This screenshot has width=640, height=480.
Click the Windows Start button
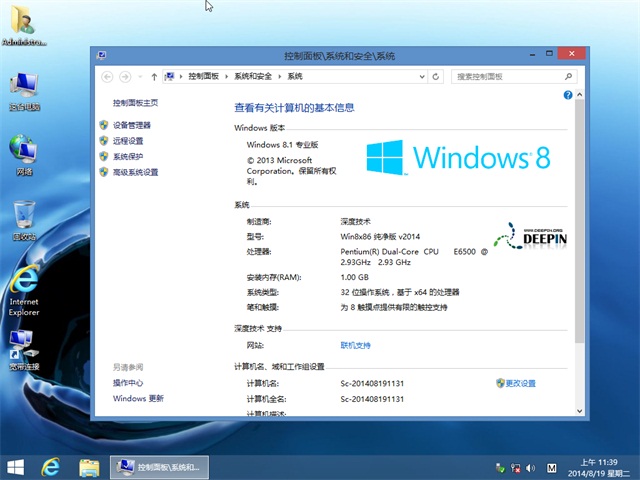coord(15,467)
